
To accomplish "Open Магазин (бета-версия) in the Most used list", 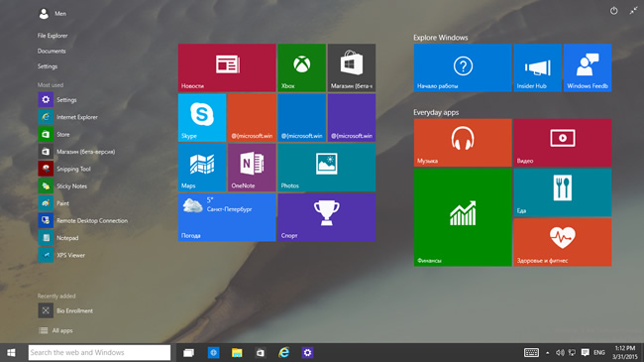I will click(77, 152).
